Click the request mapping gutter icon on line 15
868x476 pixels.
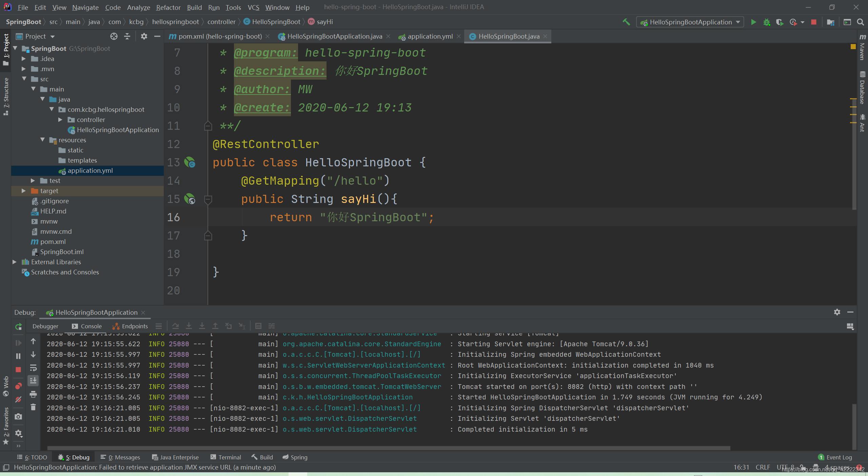[190, 199]
